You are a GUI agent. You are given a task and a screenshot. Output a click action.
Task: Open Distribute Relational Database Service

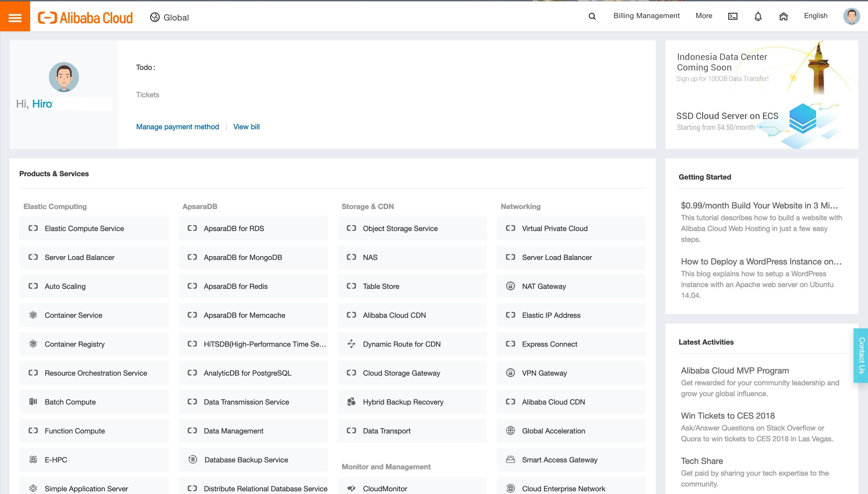tap(253, 486)
